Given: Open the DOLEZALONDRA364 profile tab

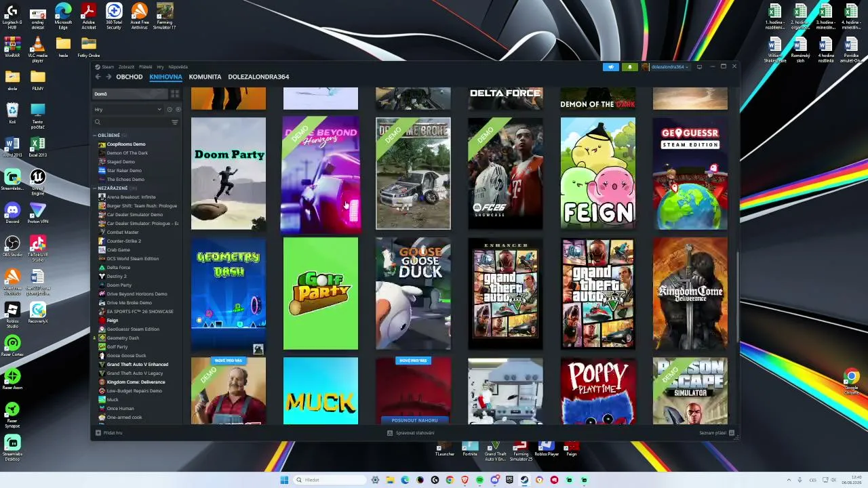Looking at the screenshot, I should 258,77.
